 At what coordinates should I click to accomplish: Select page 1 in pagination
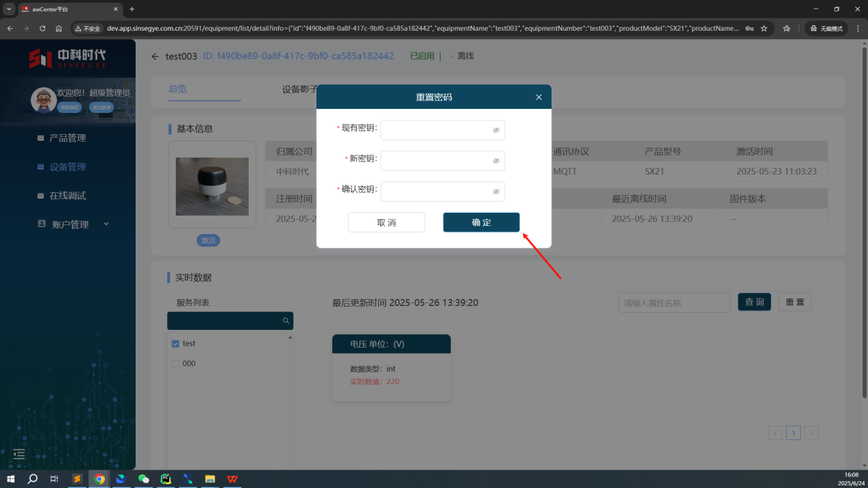(793, 433)
